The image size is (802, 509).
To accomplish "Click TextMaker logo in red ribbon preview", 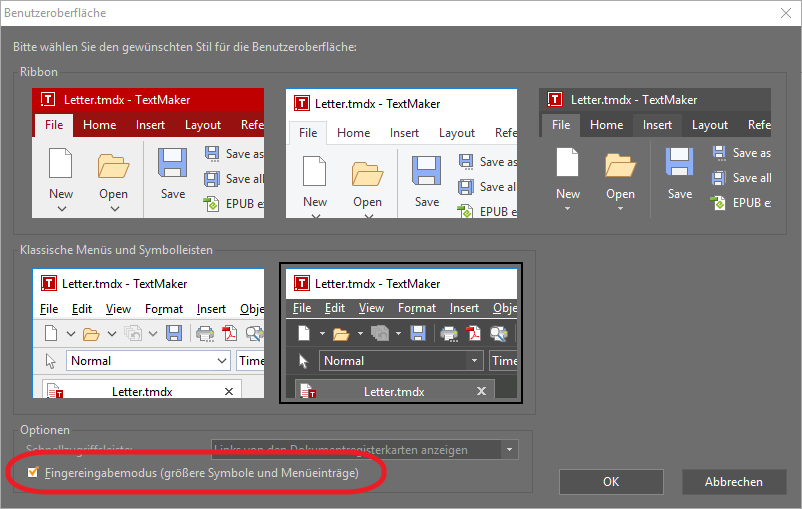I will [48, 99].
